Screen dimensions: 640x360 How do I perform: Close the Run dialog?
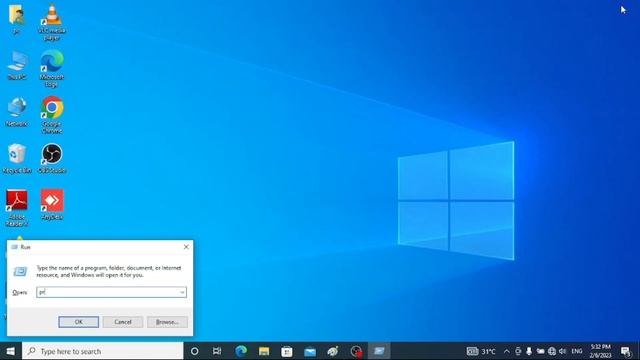point(186,247)
